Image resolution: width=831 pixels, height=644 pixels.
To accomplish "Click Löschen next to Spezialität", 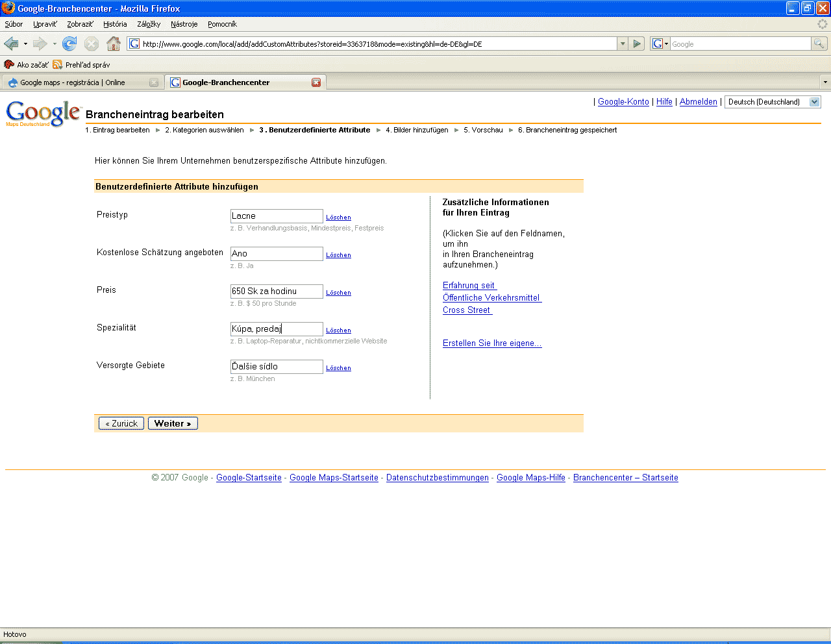I will tap(338, 330).
